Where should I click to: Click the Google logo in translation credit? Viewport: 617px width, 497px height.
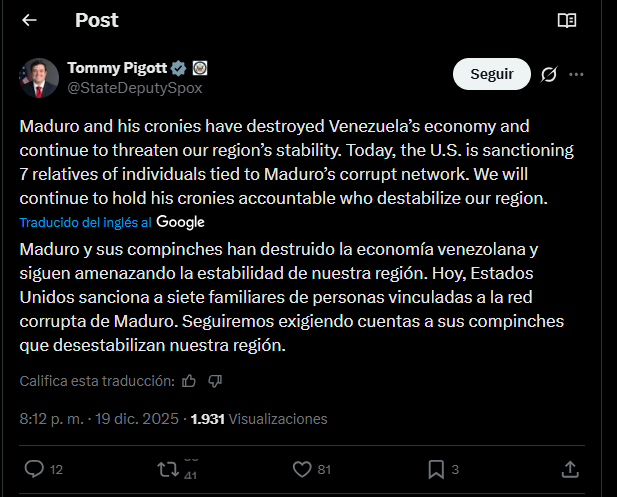(180, 221)
